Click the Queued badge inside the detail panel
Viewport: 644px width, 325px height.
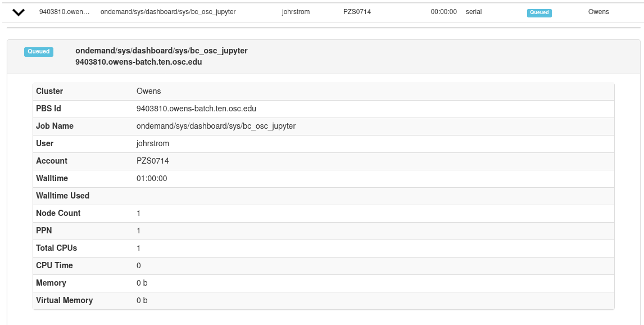click(38, 51)
